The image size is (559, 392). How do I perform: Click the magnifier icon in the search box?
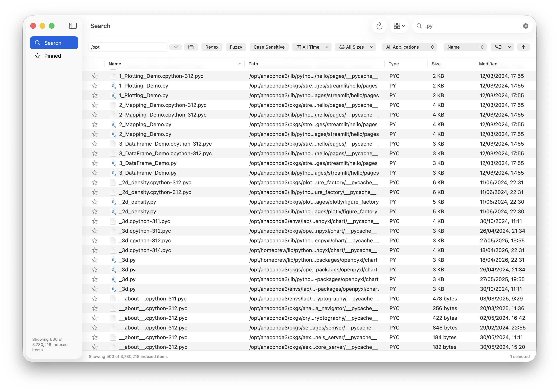[x=419, y=26]
